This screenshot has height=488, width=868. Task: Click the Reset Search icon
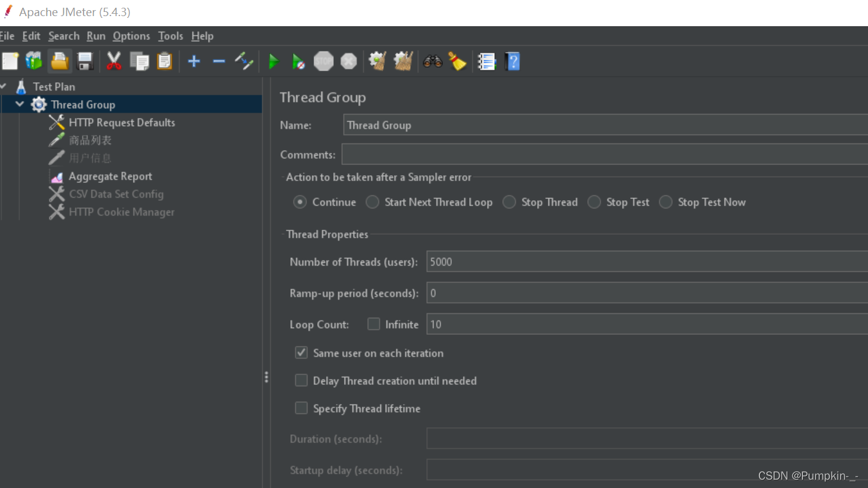tap(457, 61)
